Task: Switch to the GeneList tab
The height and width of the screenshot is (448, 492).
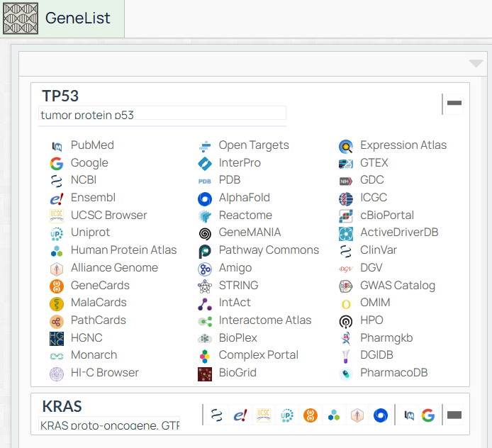Action: click(62, 18)
